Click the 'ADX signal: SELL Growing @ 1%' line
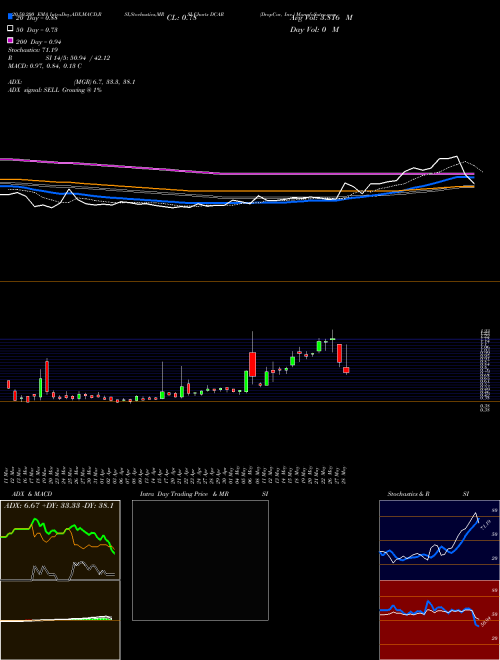 (55, 90)
